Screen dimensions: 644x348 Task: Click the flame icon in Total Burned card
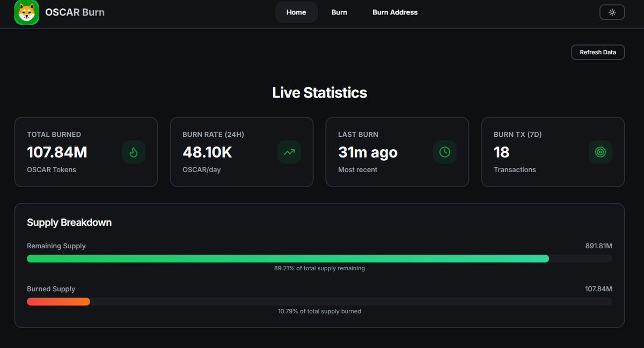pyautogui.click(x=134, y=152)
